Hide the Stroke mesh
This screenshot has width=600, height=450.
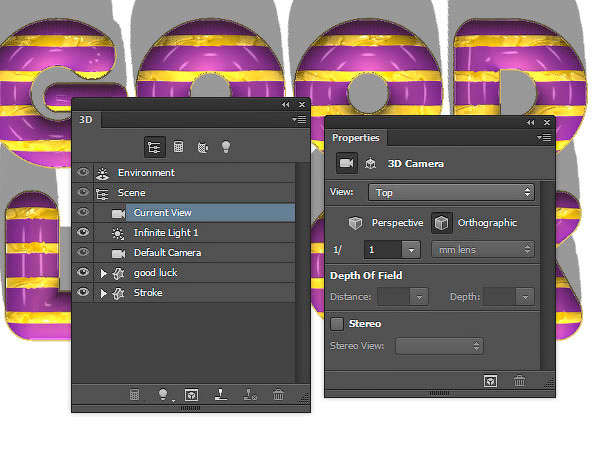[x=83, y=292]
